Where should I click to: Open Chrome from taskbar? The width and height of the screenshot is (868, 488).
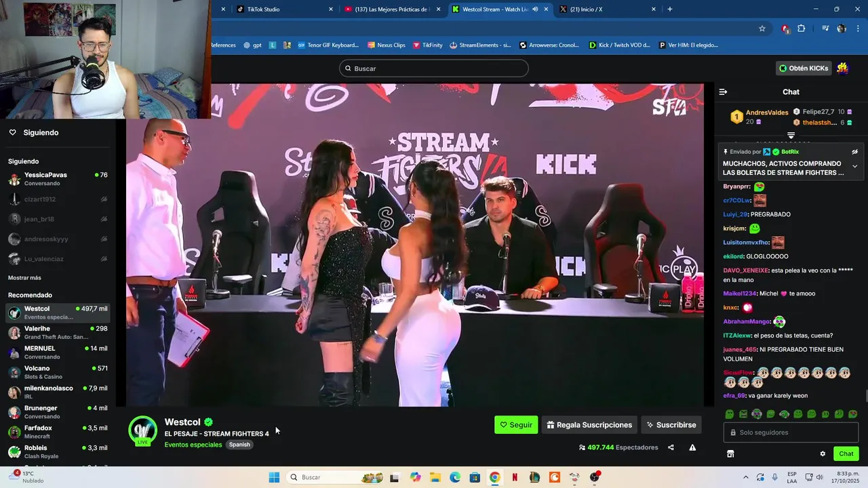pos(494,477)
